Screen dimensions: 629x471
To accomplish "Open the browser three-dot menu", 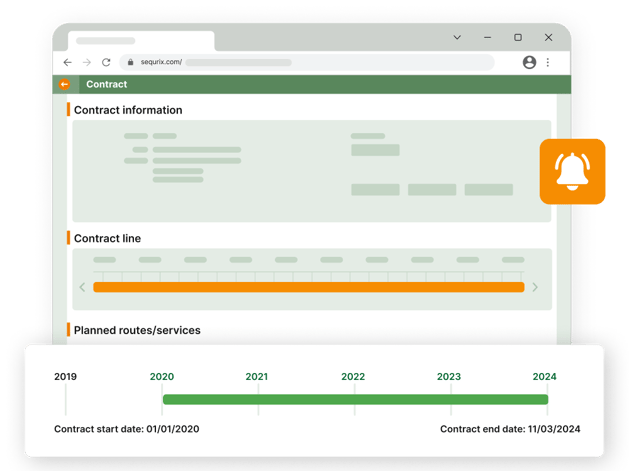I will [548, 62].
